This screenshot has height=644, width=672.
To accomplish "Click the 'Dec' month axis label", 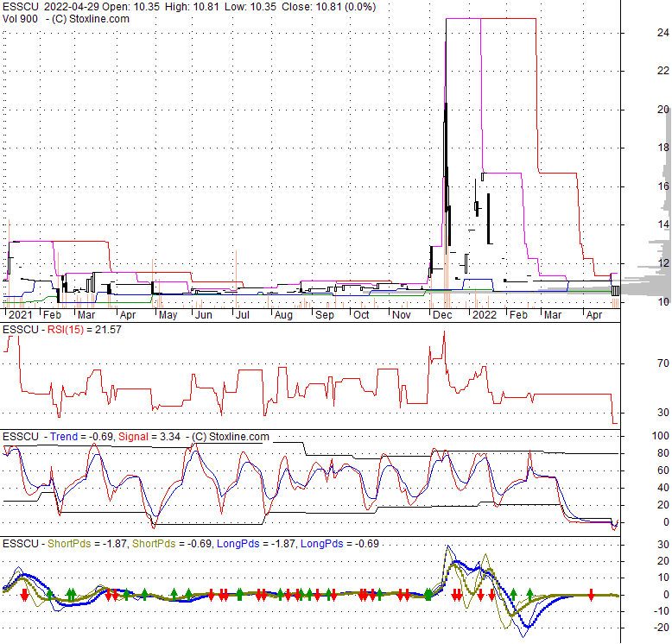I will 442,315.
